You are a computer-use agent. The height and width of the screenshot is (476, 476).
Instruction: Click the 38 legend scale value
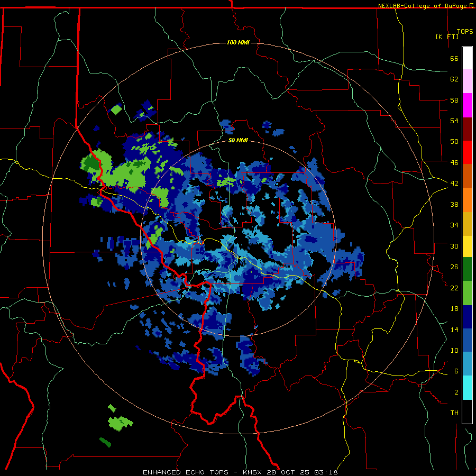454,204
